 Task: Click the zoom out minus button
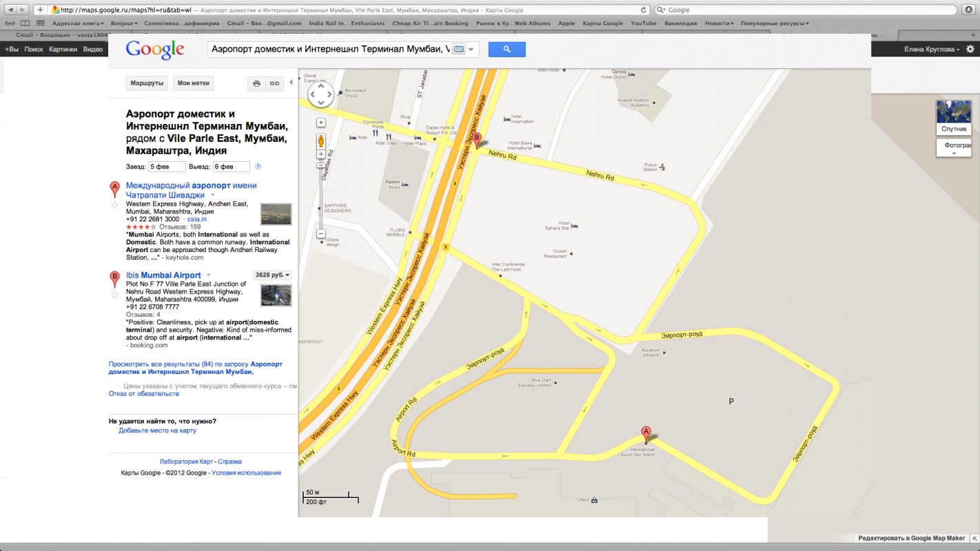pos(320,233)
